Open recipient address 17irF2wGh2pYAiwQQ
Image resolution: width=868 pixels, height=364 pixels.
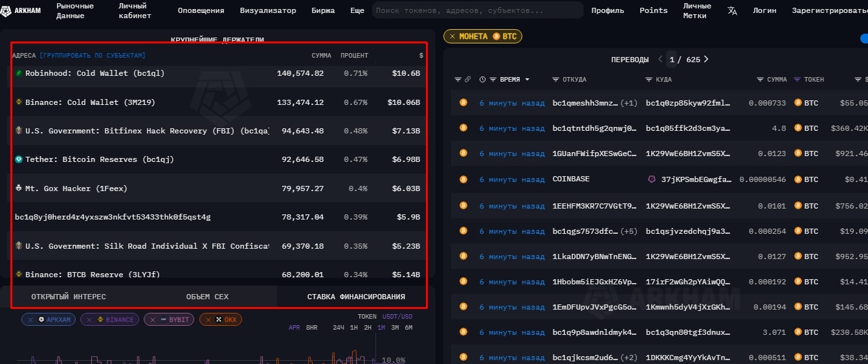688,282
